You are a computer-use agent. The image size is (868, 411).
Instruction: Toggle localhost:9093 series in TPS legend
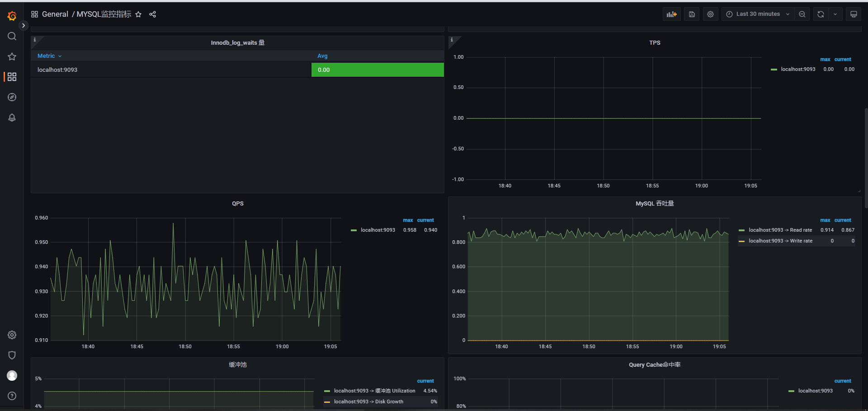coord(798,70)
